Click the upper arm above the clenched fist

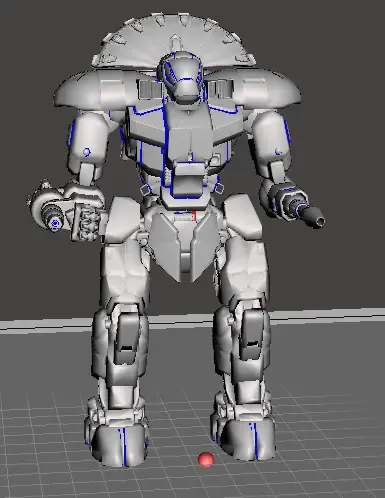click(87, 142)
